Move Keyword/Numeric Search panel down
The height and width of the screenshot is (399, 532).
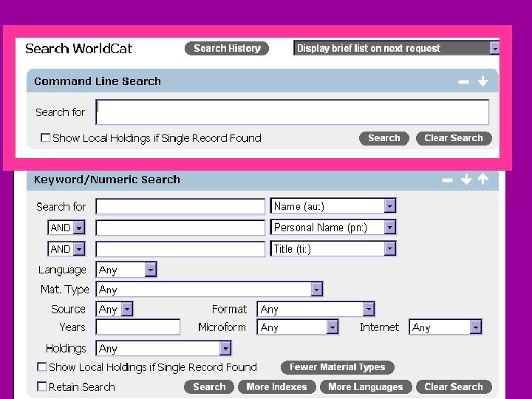point(466,179)
